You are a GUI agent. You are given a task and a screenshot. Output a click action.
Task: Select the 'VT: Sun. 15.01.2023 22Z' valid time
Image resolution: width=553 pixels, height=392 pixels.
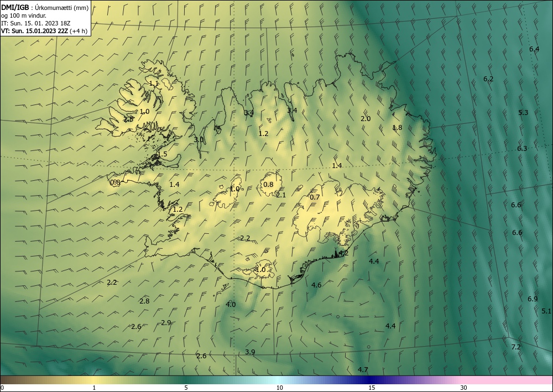click(x=34, y=31)
